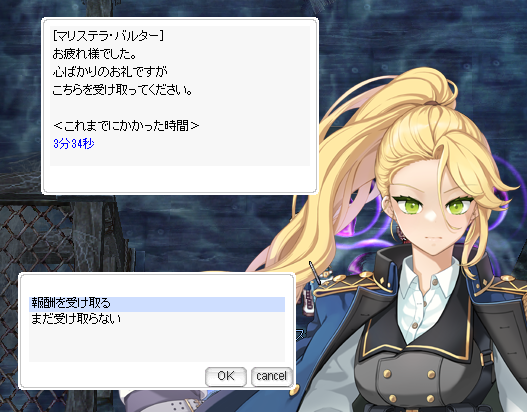Screen dimensions: 527x412
Task: Click the character's green eye
Action: (411, 204)
